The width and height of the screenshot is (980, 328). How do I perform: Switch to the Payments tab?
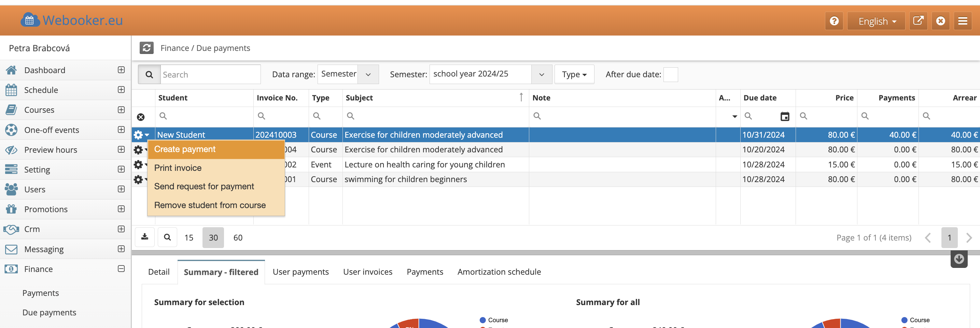[424, 272]
